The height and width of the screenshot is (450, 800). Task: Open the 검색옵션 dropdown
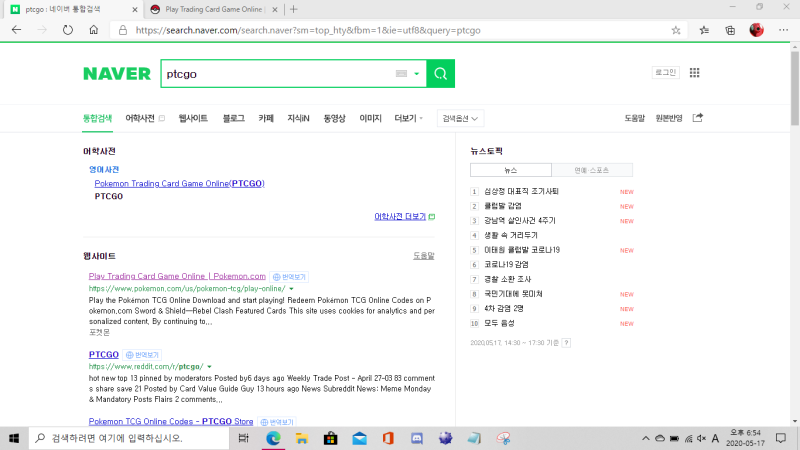coord(462,118)
